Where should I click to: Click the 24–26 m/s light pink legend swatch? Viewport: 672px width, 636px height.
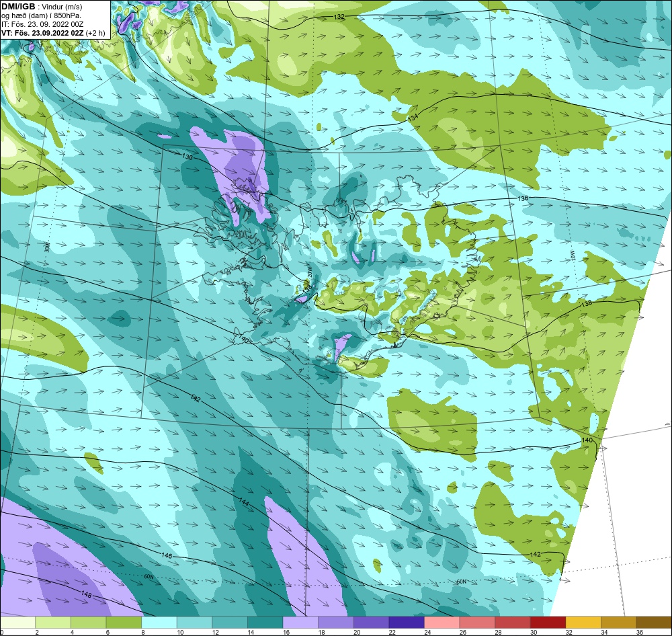(442, 623)
